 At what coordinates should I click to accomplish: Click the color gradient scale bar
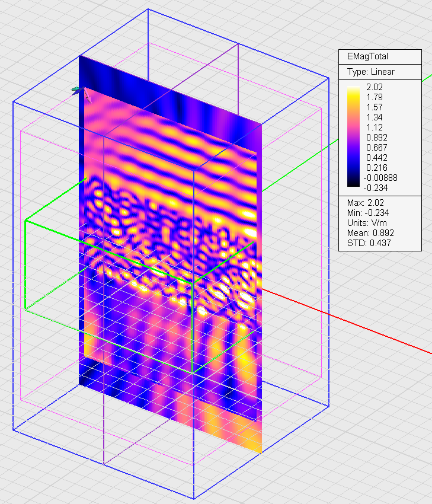(x=353, y=136)
